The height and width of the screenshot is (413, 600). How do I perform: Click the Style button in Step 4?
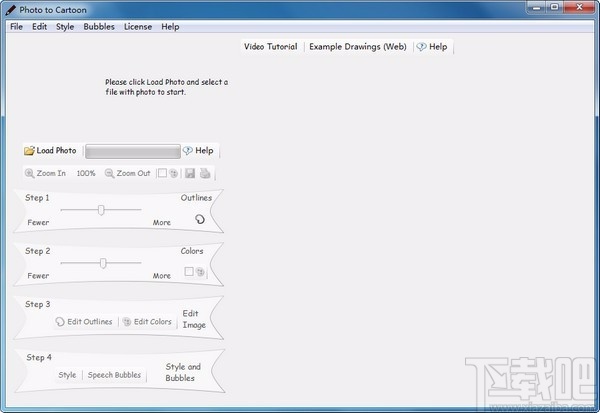[x=67, y=375]
